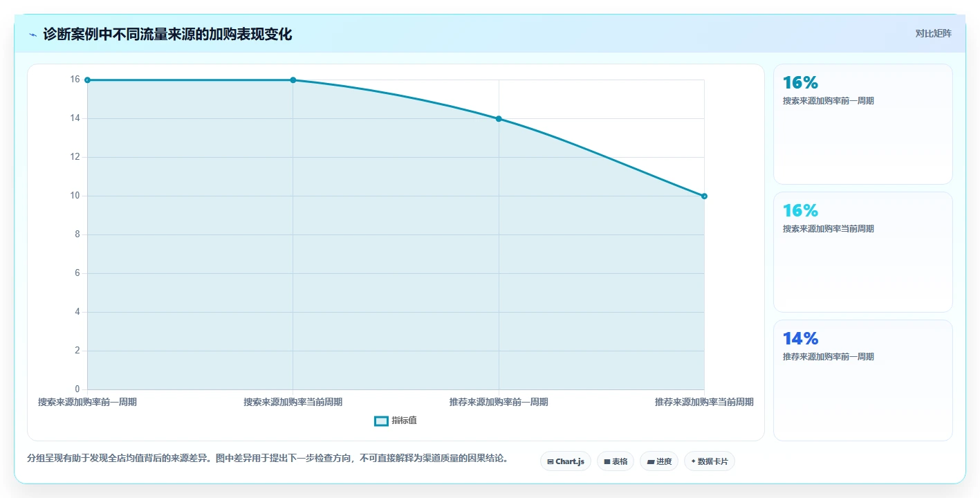Click the 对比矩阵 label in the header
Image resolution: width=980 pixels, height=498 pixels.
(933, 33)
